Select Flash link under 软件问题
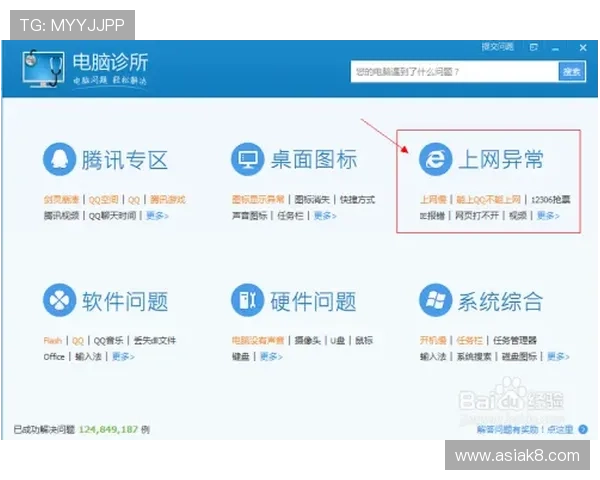 pos(53,340)
